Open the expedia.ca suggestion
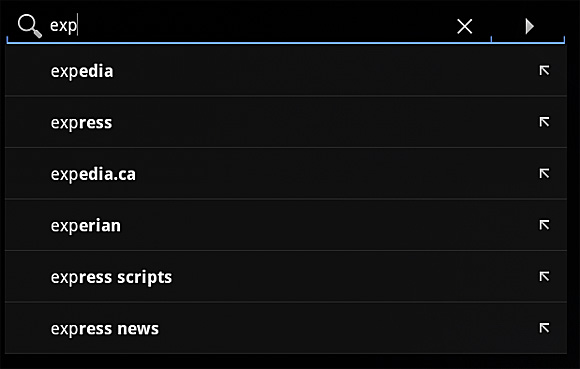The image size is (580, 369). [x=93, y=174]
